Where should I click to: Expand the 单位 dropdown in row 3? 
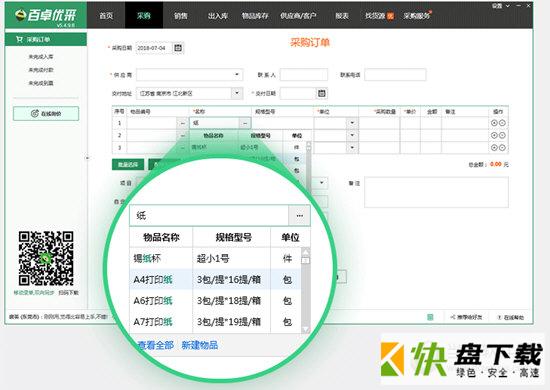(352, 148)
